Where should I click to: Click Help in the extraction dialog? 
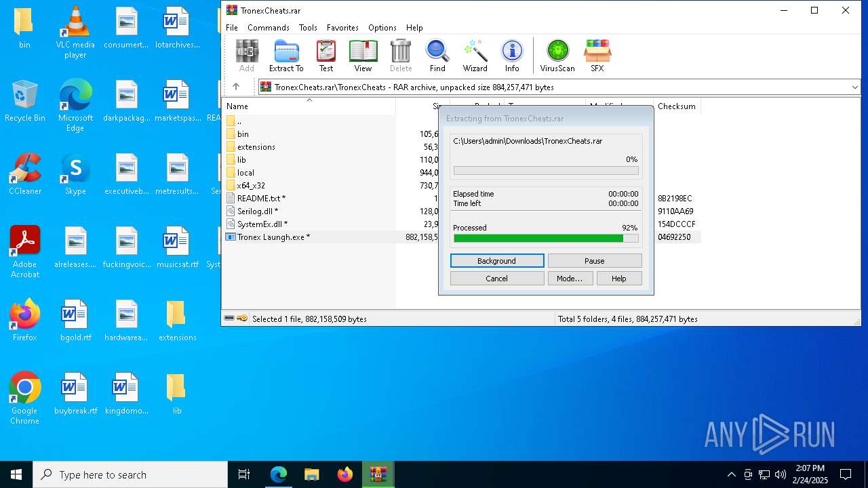[x=619, y=279]
